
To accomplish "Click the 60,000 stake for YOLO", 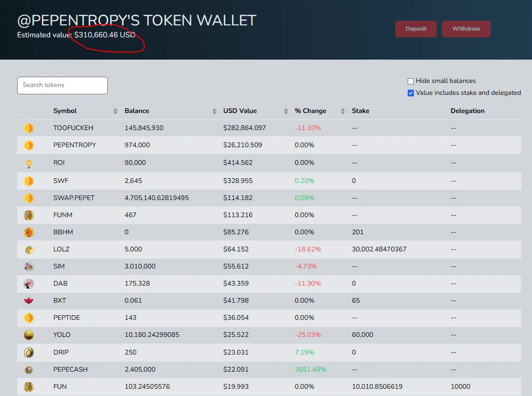I will pyautogui.click(x=363, y=335).
